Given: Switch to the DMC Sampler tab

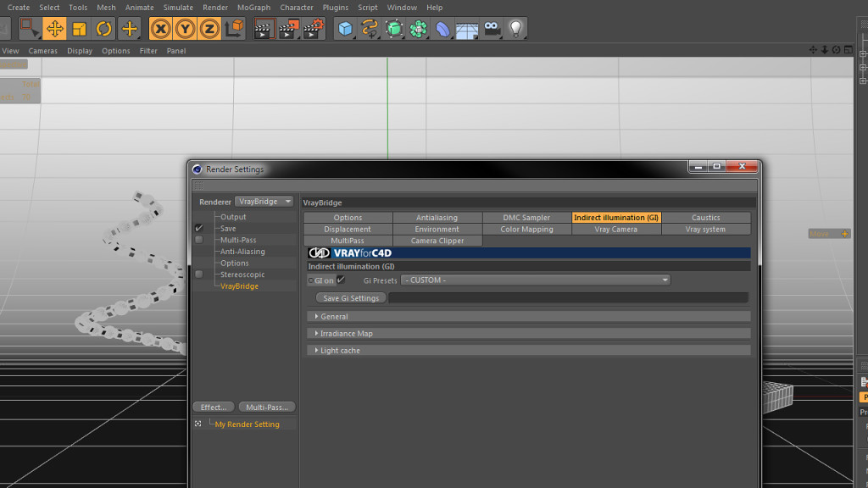Looking at the screenshot, I should (526, 218).
